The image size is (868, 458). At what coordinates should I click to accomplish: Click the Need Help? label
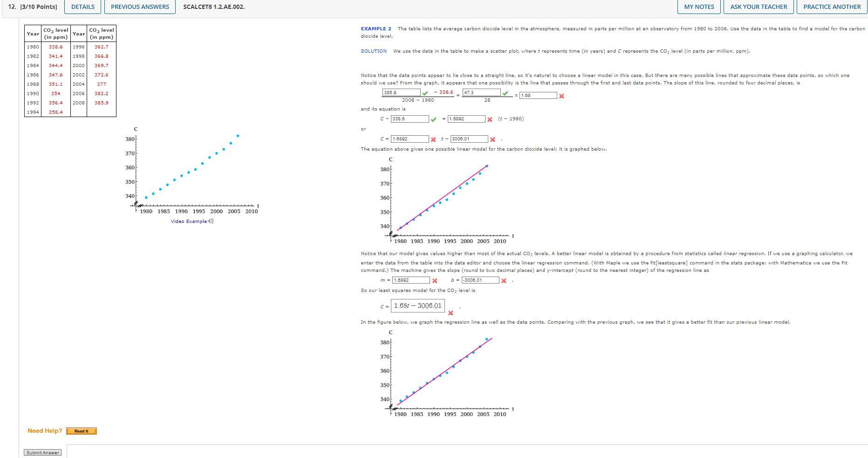[45, 431]
